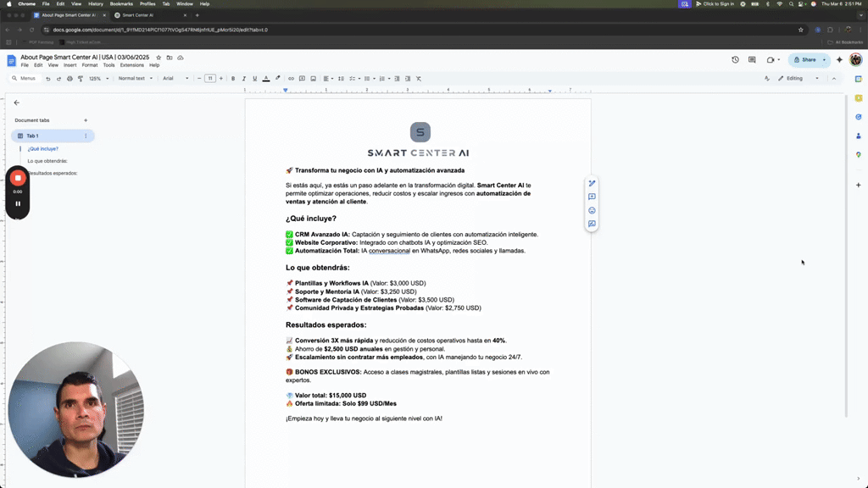Open the text alignment dropdown

click(x=328, y=79)
